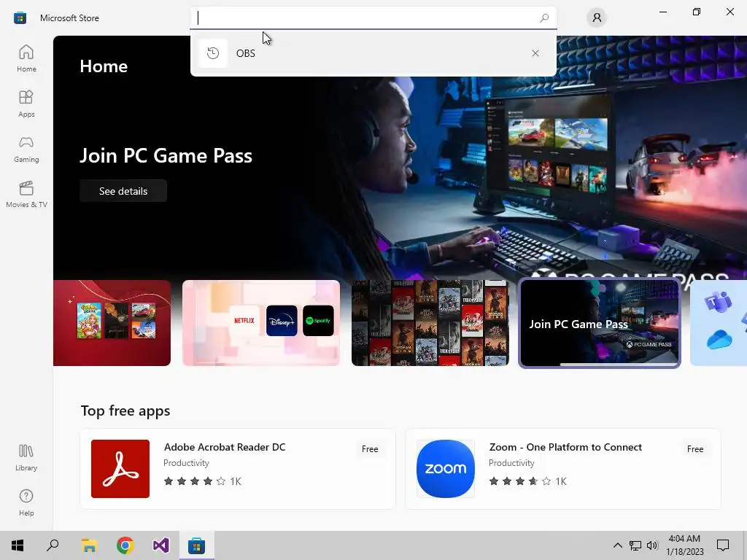Click Productivity label under Adobe Acrobat
Image resolution: width=747 pixels, height=560 pixels.
point(186,463)
